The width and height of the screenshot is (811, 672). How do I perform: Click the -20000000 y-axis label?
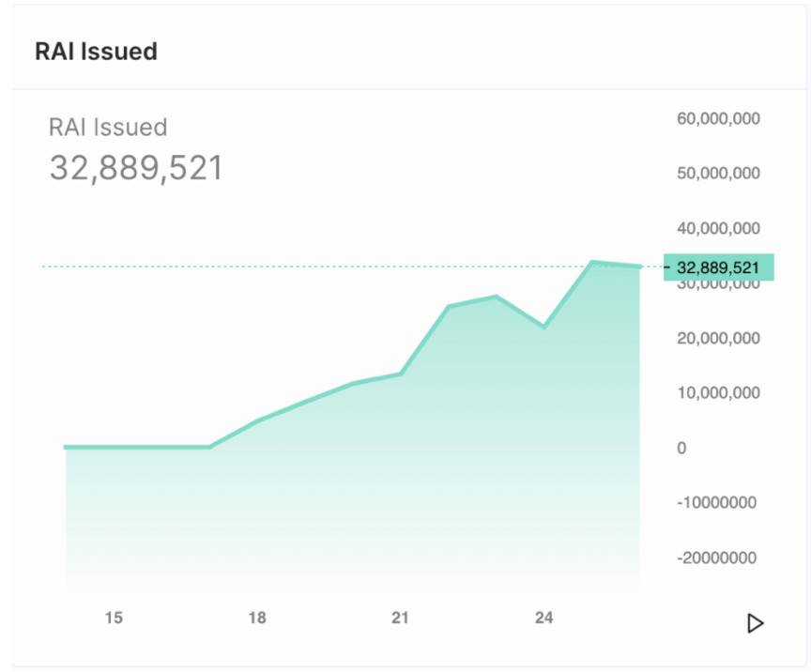[x=716, y=557]
